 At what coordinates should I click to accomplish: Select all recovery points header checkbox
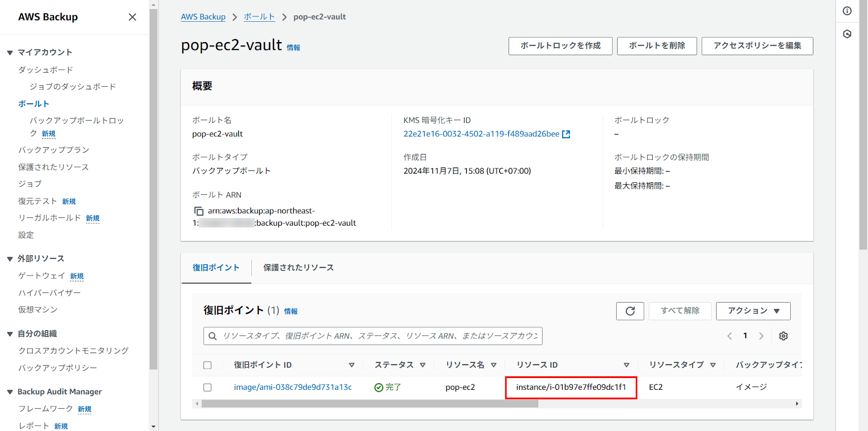(207, 365)
